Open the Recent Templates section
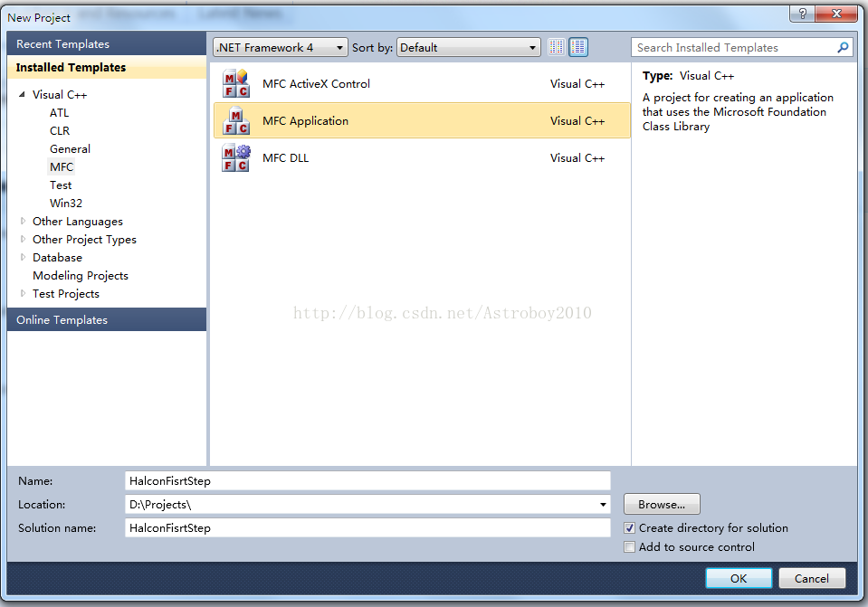Viewport: 868px width, 607px height. [x=107, y=43]
